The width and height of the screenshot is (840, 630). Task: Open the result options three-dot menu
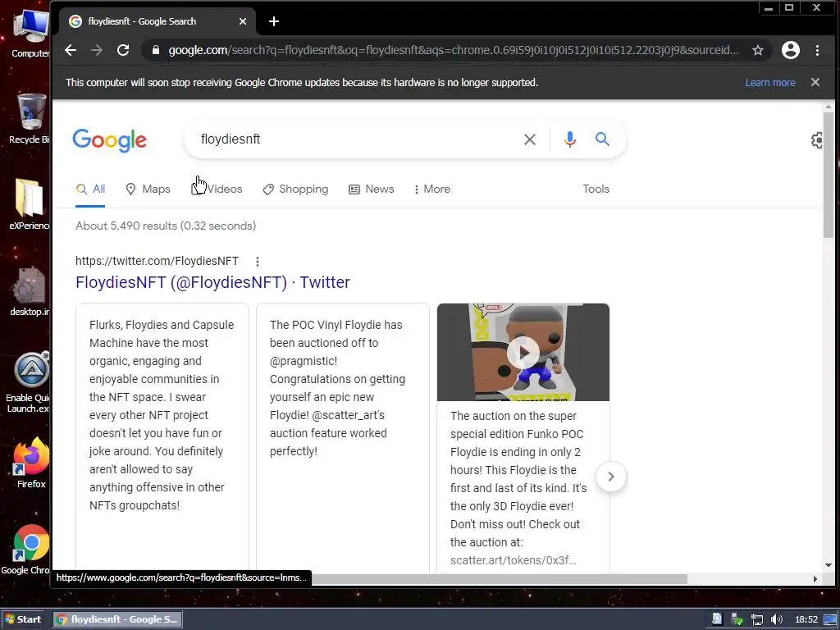(x=258, y=262)
